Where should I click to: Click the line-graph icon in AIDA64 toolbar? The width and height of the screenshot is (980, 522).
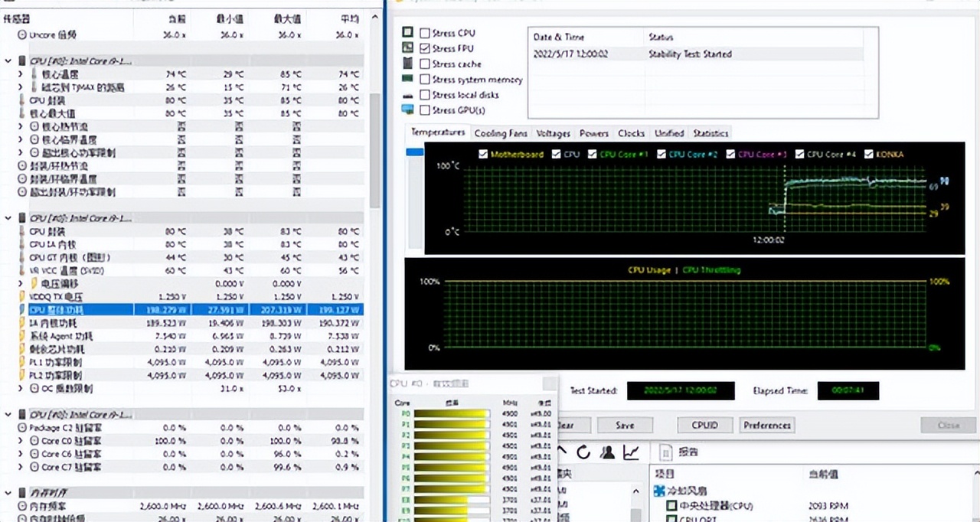pos(631,452)
